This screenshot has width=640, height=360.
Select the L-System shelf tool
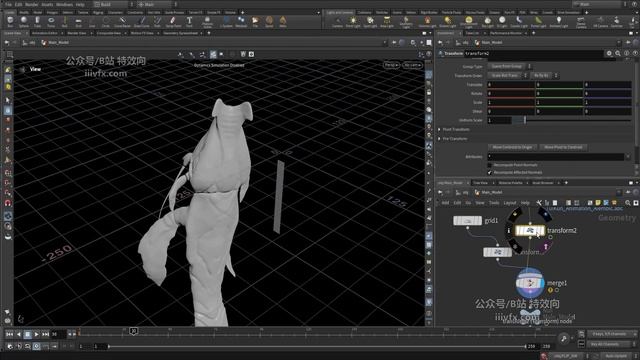226,22
